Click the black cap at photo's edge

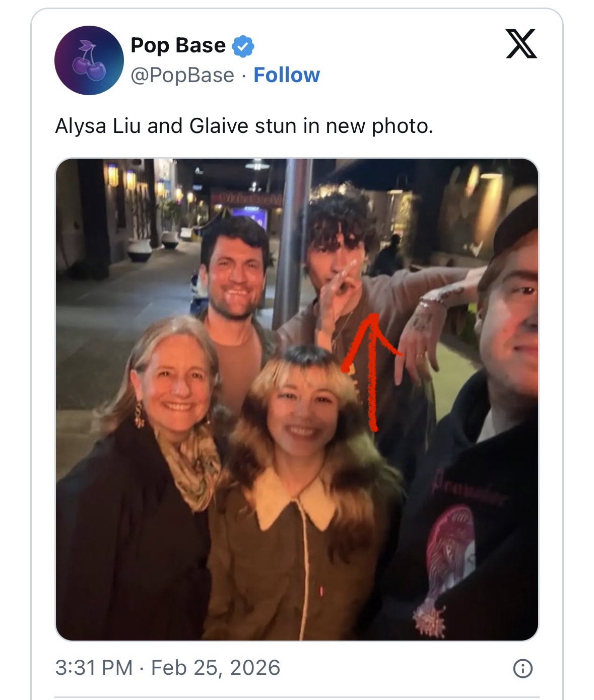click(515, 225)
